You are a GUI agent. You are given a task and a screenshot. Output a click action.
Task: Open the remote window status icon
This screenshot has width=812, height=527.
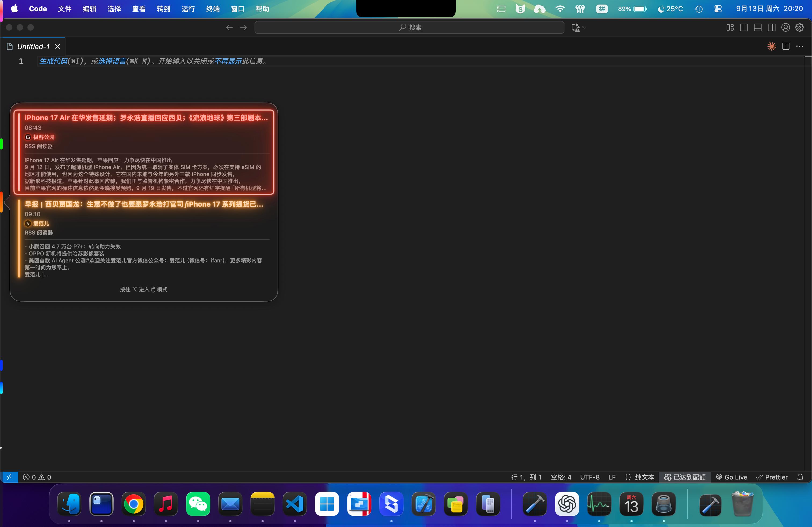(x=9, y=477)
